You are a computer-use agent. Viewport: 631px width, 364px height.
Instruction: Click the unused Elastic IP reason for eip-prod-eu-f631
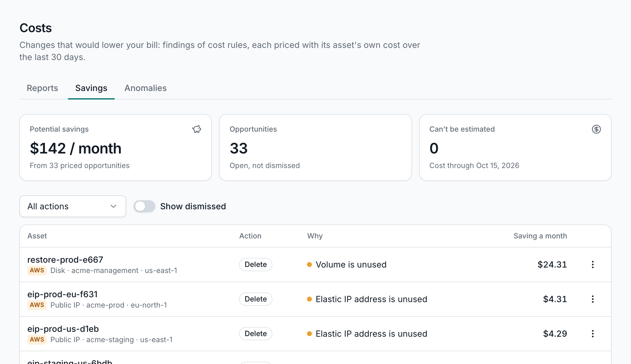pos(371,299)
